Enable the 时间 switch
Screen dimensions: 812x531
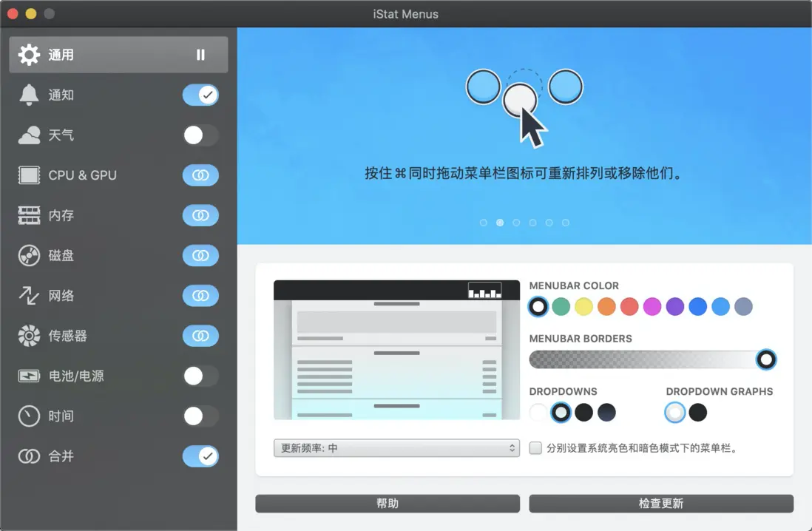pyautogui.click(x=200, y=416)
